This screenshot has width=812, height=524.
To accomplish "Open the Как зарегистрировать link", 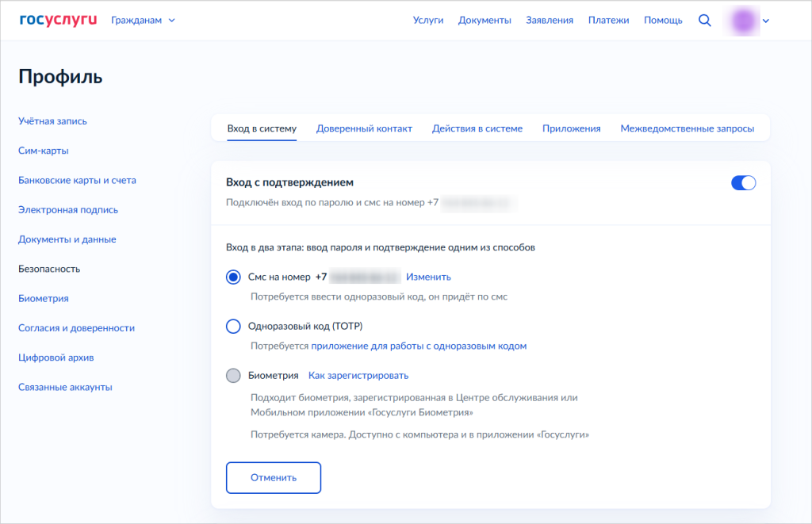I will point(358,376).
